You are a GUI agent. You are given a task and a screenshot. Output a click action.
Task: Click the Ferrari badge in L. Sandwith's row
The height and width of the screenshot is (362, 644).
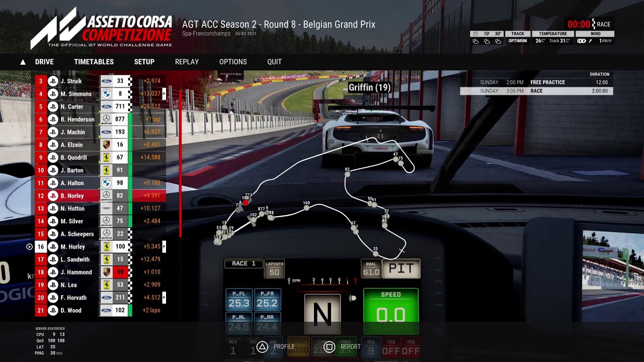tap(106, 259)
